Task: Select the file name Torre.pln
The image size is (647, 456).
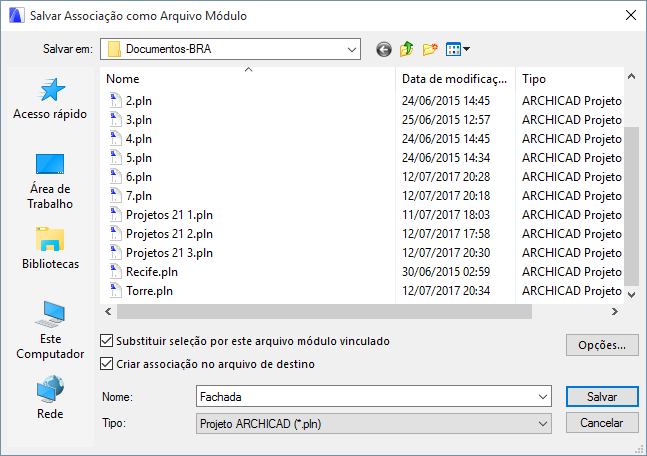Action: [x=149, y=291]
